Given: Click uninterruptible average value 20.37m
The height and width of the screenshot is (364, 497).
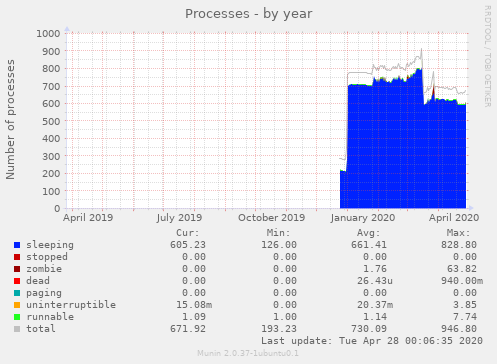Looking at the screenshot, I should pyautogui.click(x=375, y=305).
